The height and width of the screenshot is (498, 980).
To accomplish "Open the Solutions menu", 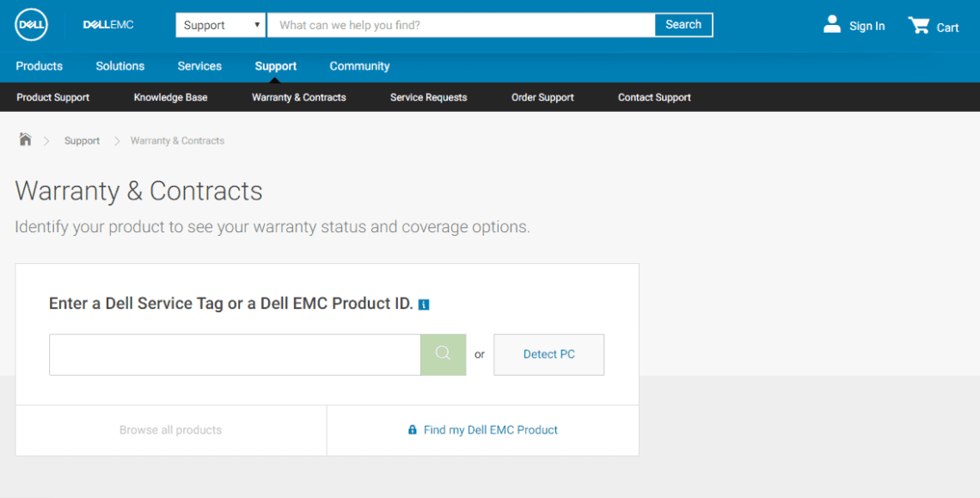I will click(x=120, y=66).
